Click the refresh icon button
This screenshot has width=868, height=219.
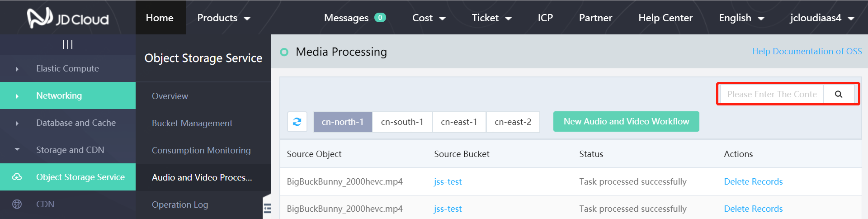[x=297, y=122]
